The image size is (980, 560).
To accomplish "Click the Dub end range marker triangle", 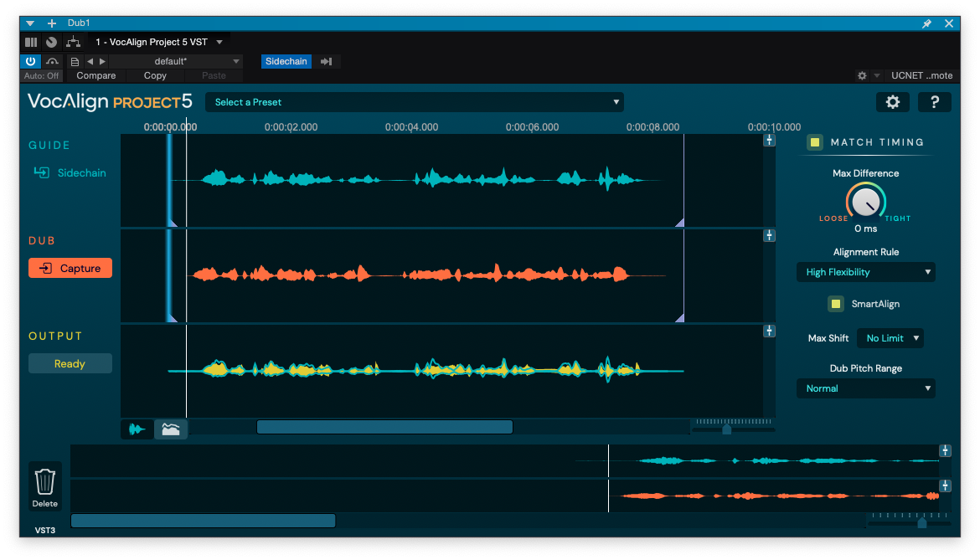I will (679, 318).
